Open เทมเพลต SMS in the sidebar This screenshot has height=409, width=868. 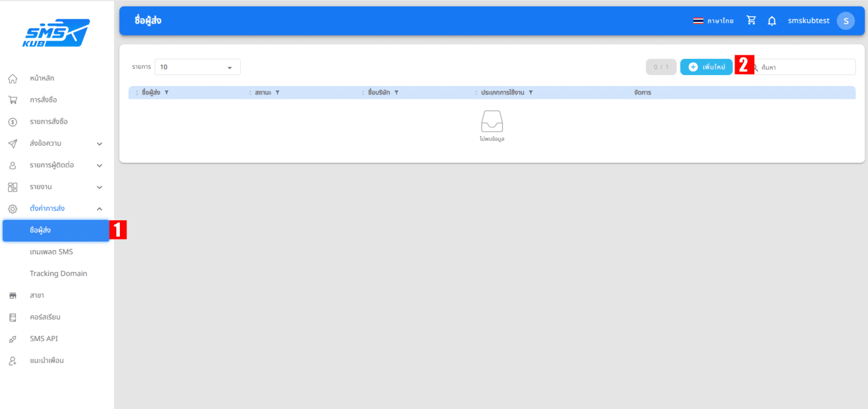[51, 252]
